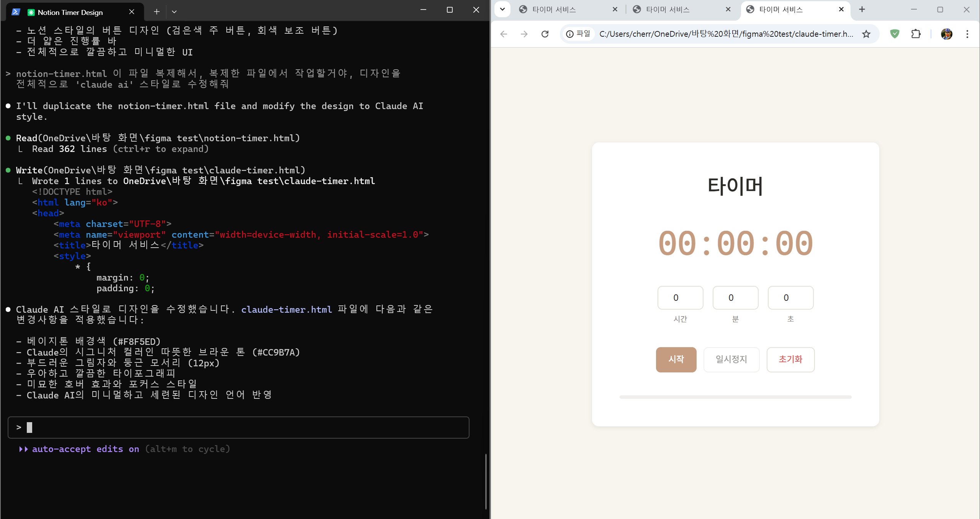Click the terminal prompt input box
This screenshot has height=519, width=980.
point(238,427)
